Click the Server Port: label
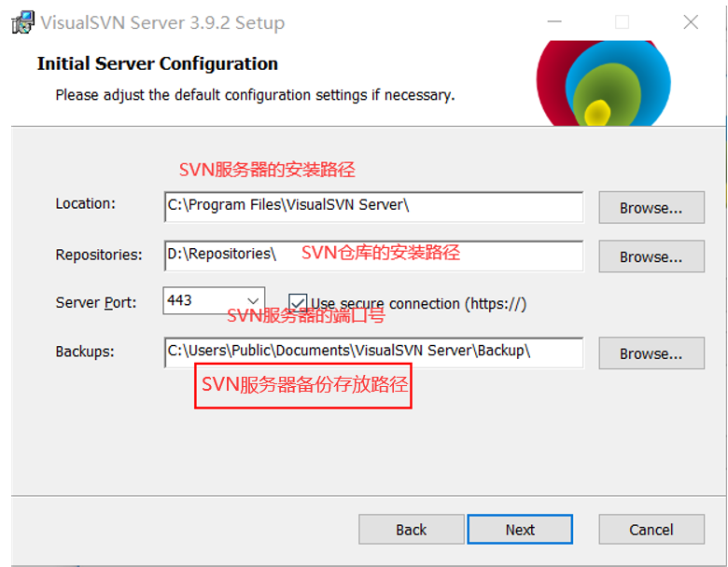 point(96,302)
